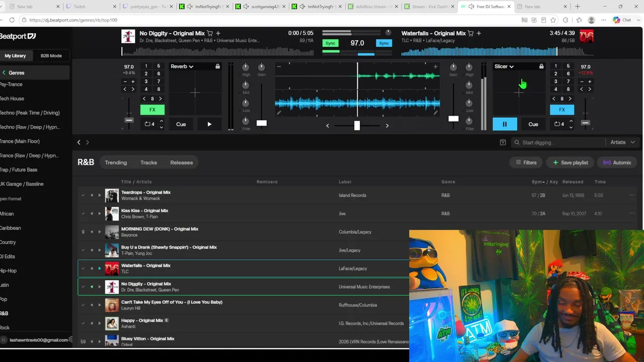Switch to the My Library tab
644x362 pixels.
pos(15,56)
